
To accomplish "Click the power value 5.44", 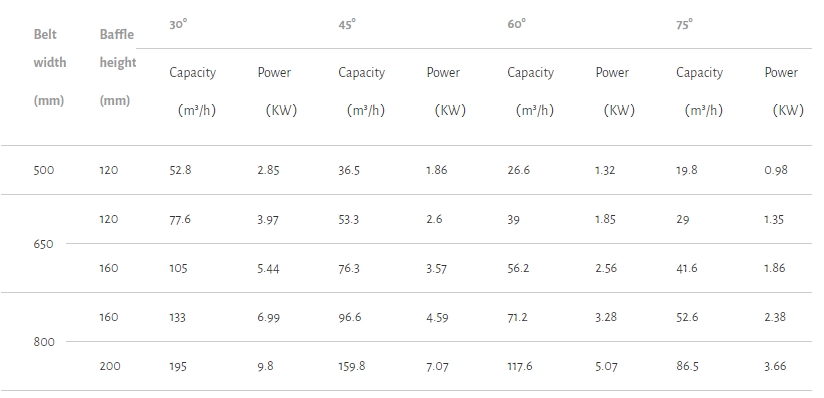I will click(x=269, y=268).
